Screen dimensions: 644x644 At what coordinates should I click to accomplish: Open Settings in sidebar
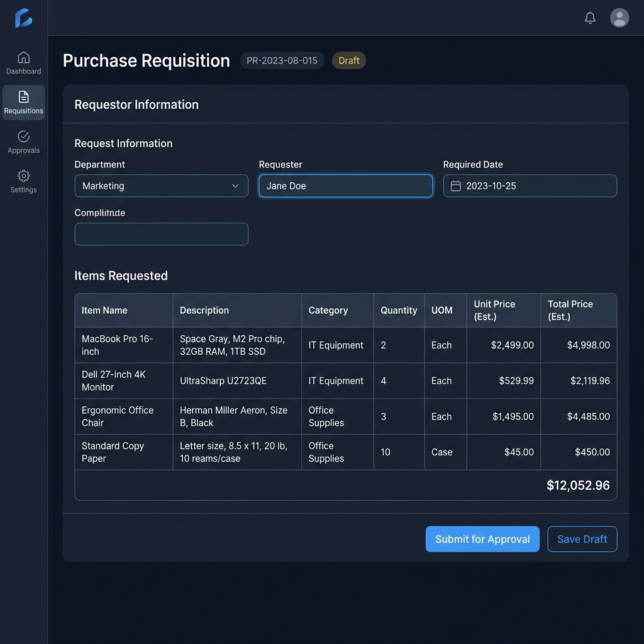[23, 182]
